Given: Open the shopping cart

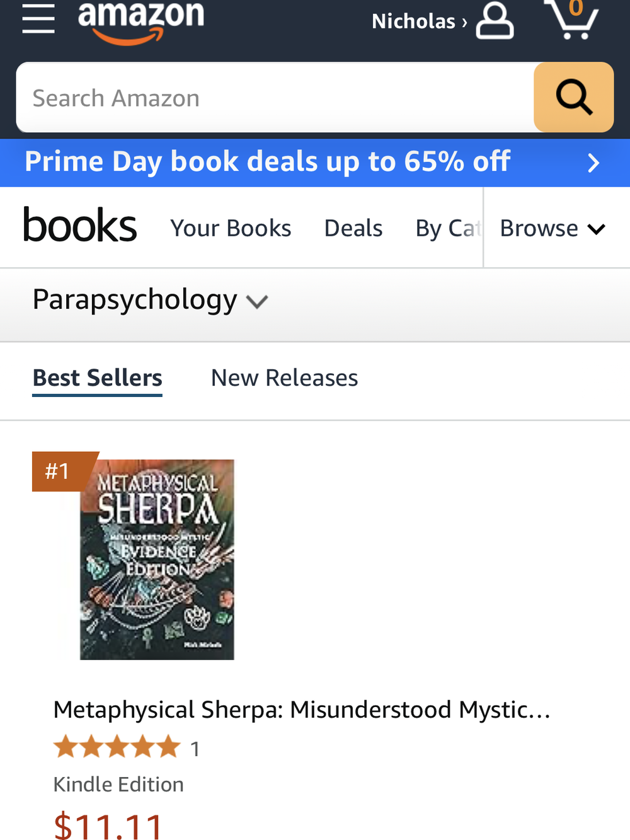Looking at the screenshot, I should 571,19.
